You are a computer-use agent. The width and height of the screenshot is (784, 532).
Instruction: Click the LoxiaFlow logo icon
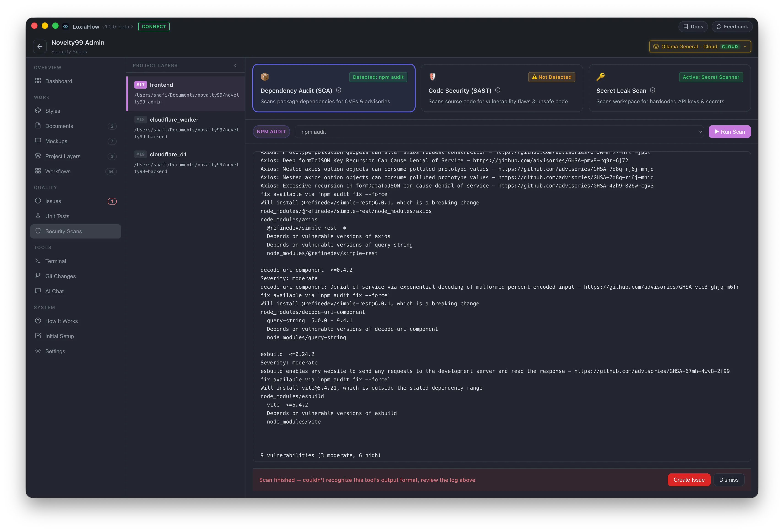pyautogui.click(x=66, y=26)
